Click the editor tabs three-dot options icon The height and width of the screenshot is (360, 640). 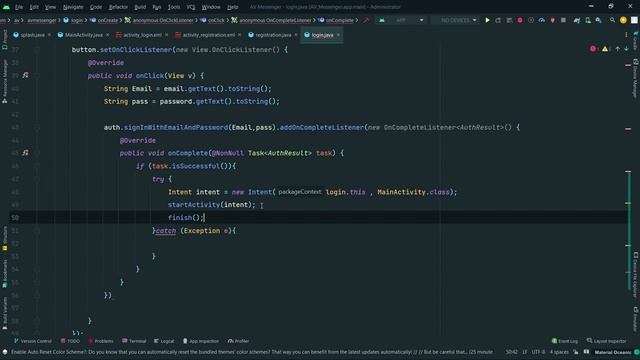click(x=626, y=35)
